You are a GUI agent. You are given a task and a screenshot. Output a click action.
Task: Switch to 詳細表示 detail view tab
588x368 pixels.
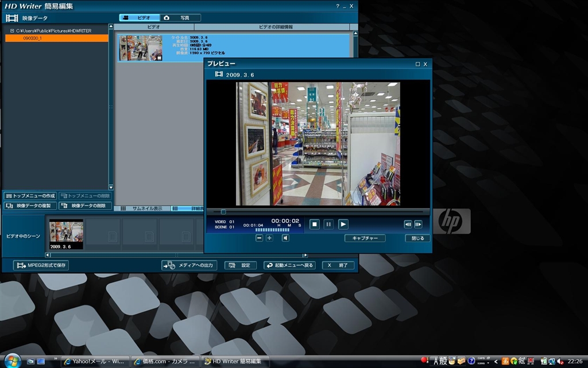coord(188,208)
